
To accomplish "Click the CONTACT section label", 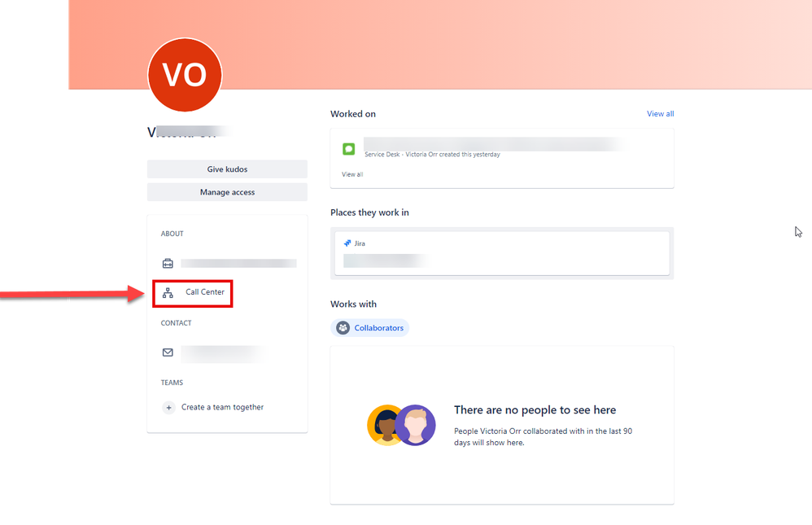I will [x=176, y=323].
